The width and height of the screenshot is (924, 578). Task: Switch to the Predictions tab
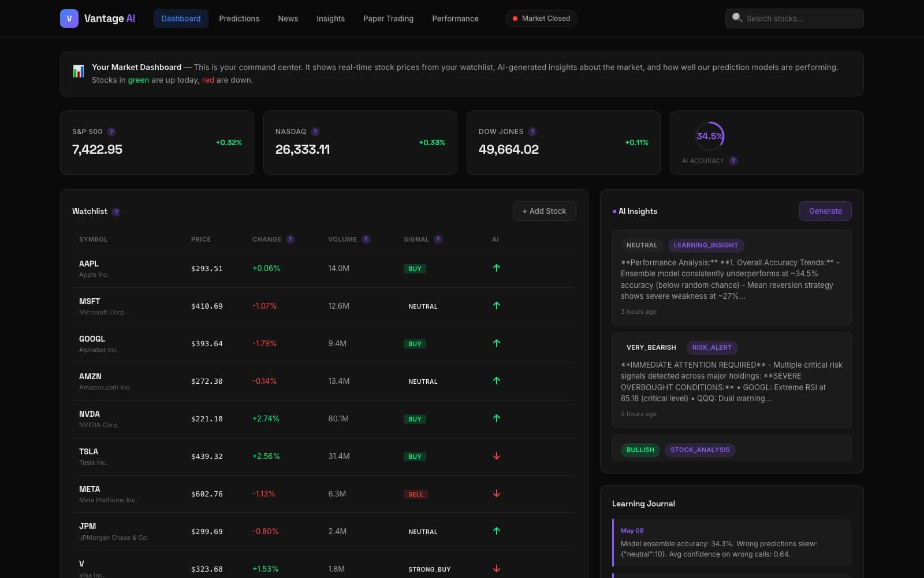coord(239,18)
